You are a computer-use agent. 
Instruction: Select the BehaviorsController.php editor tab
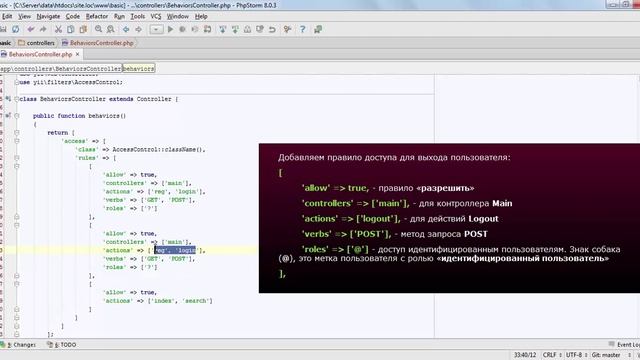(x=40, y=54)
